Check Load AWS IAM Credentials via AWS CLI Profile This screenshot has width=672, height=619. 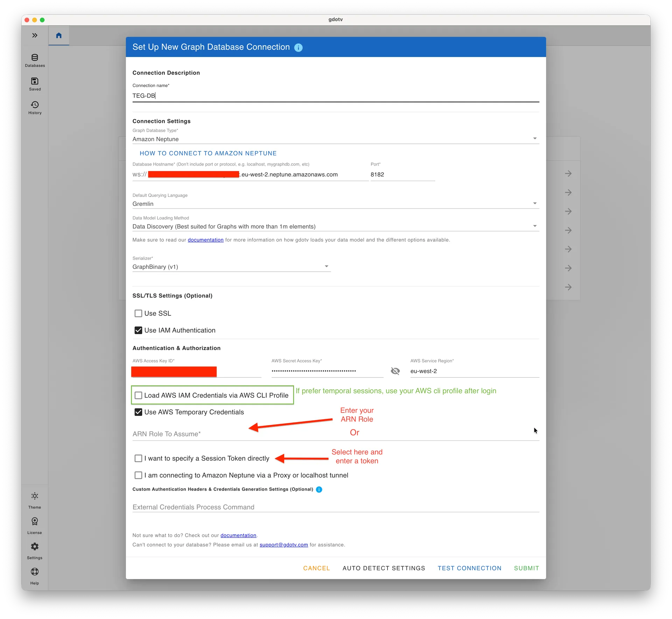tap(138, 395)
